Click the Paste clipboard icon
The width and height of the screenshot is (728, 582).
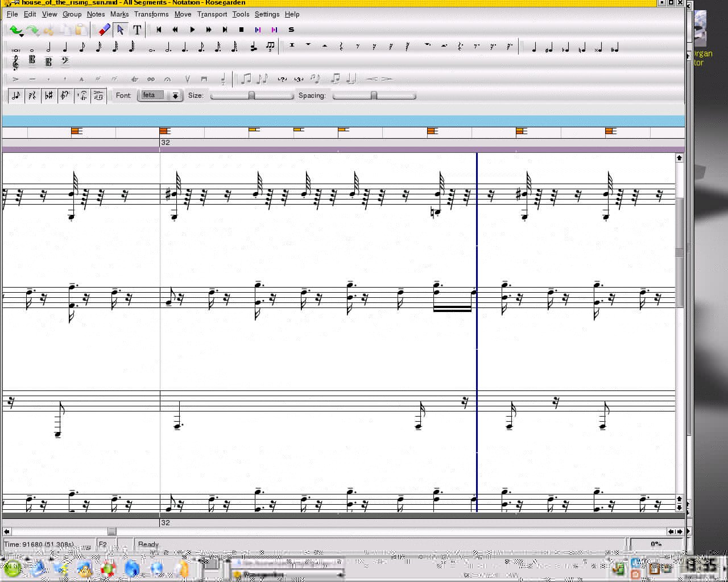[x=81, y=30]
